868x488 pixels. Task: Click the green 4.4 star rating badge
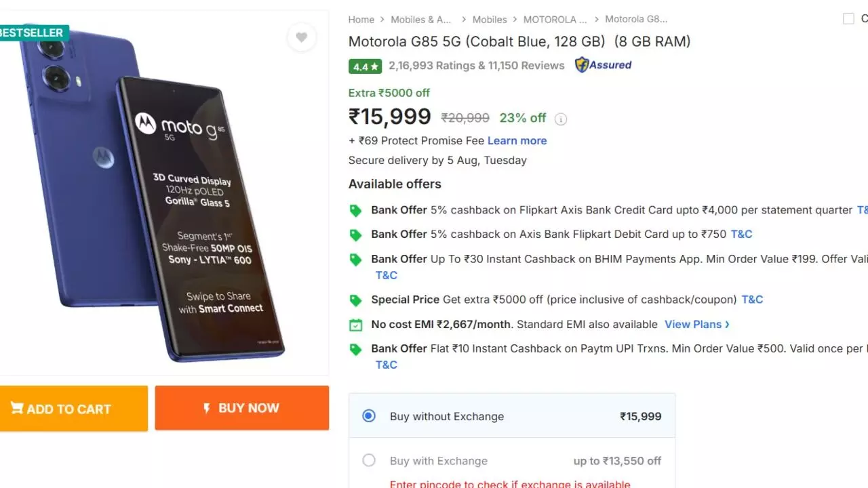click(x=365, y=66)
